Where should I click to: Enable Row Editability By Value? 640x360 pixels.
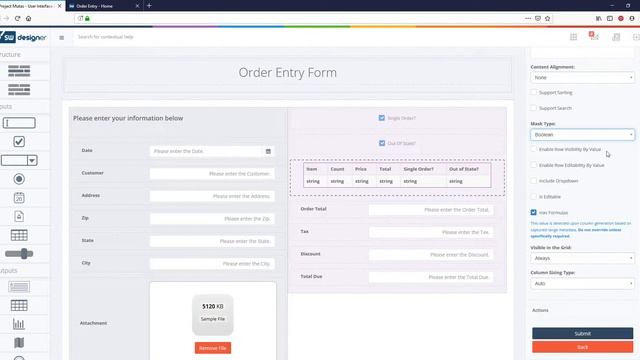pos(533,165)
